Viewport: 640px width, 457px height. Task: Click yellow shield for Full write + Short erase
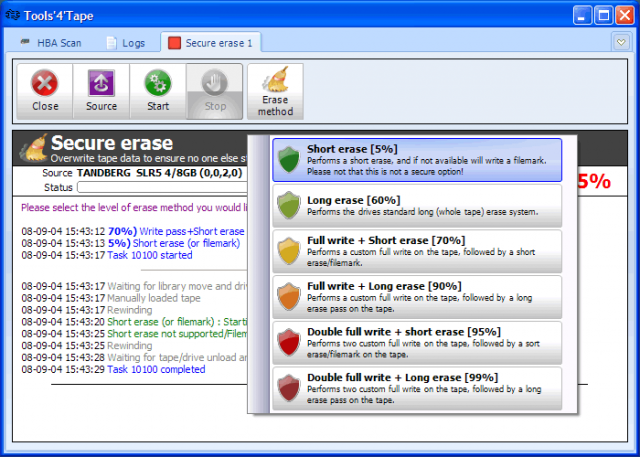tap(289, 253)
